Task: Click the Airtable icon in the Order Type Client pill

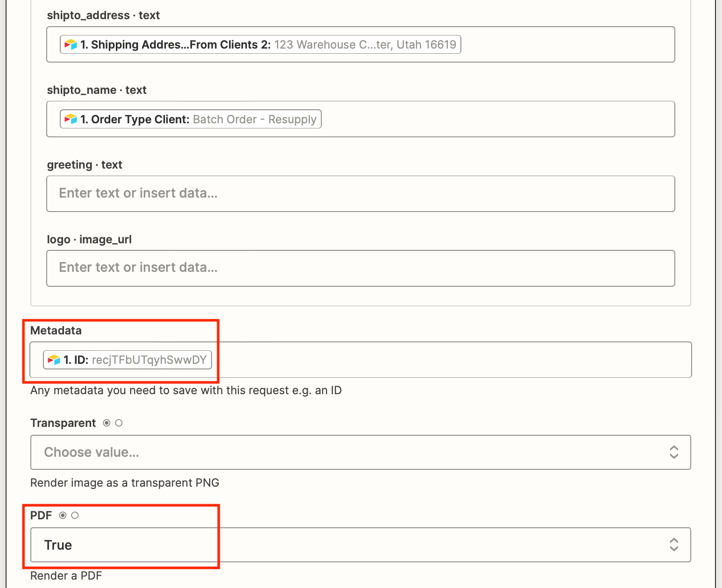Action: point(71,119)
